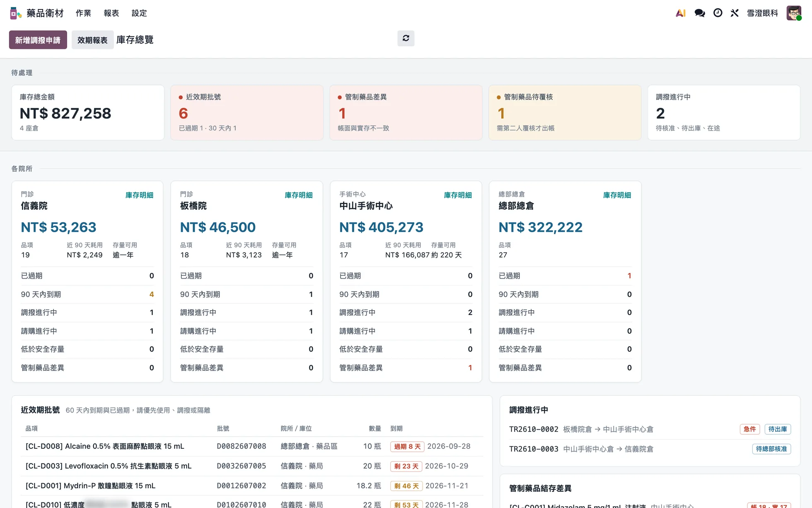Viewport: 812px width, 508px height.
Task: Click 信義院 低於安全存量 row
Action: click(x=87, y=349)
